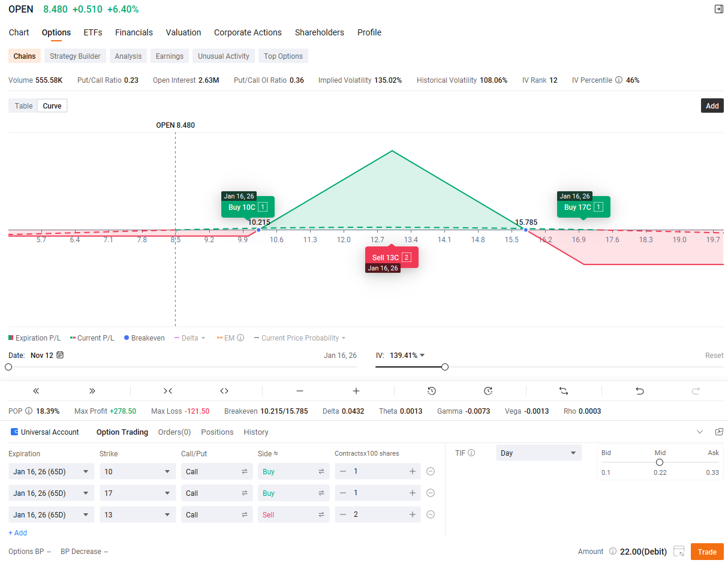728x563 pixels.
Task: Switch to Strategy Builder sub-tab
Action: [75, 56]
